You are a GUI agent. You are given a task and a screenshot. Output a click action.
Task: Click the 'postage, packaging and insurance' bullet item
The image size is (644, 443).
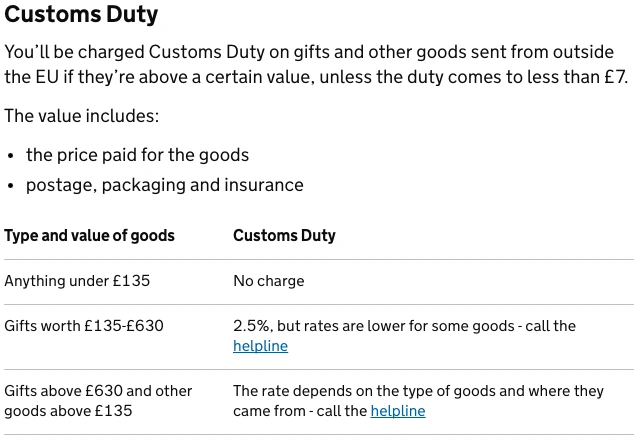point(164,185)
